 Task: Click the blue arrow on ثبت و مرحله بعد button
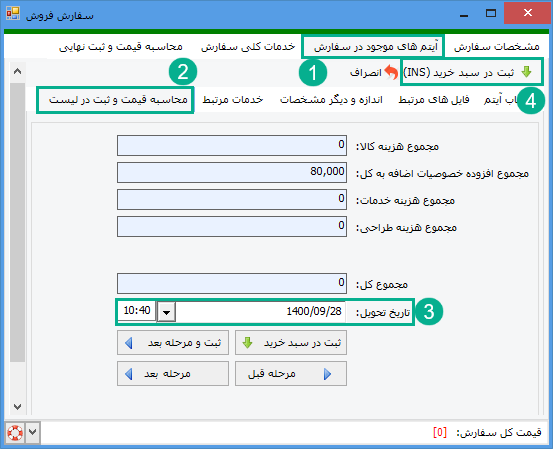tap(129, 342)
